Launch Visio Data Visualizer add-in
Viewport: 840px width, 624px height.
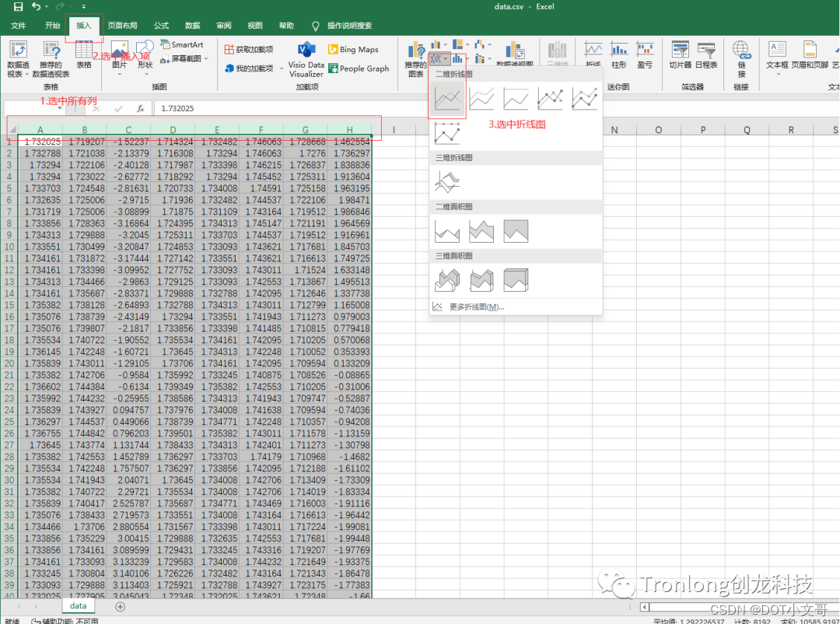point(306,59)
